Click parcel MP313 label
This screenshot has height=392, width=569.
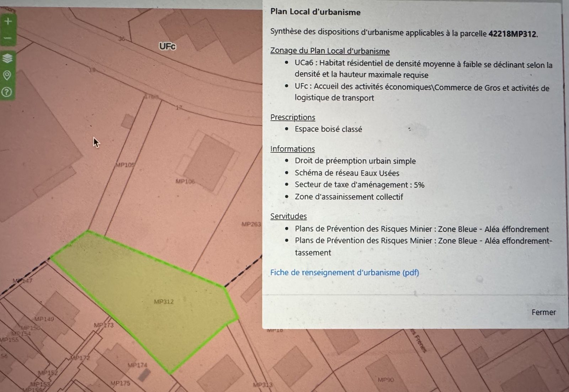coord(262,385)
